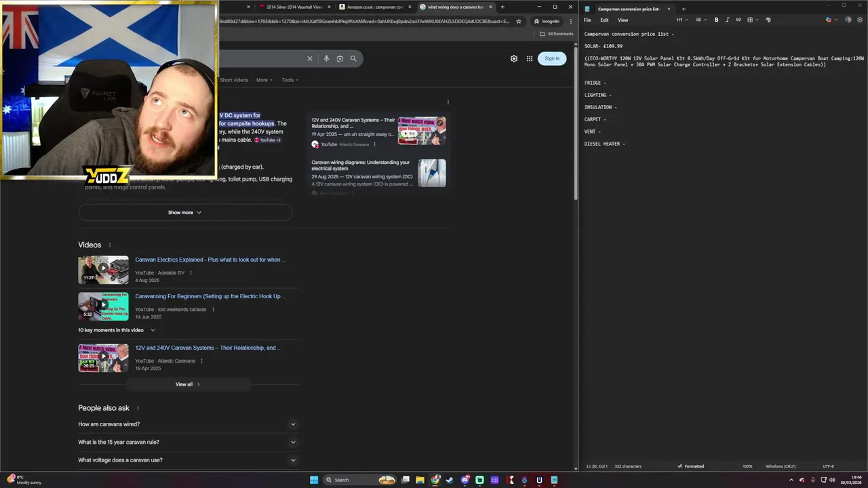This screenshot has width=868, height=488.
Task: Show hidden system tray icons
Action: coord(791,480)
